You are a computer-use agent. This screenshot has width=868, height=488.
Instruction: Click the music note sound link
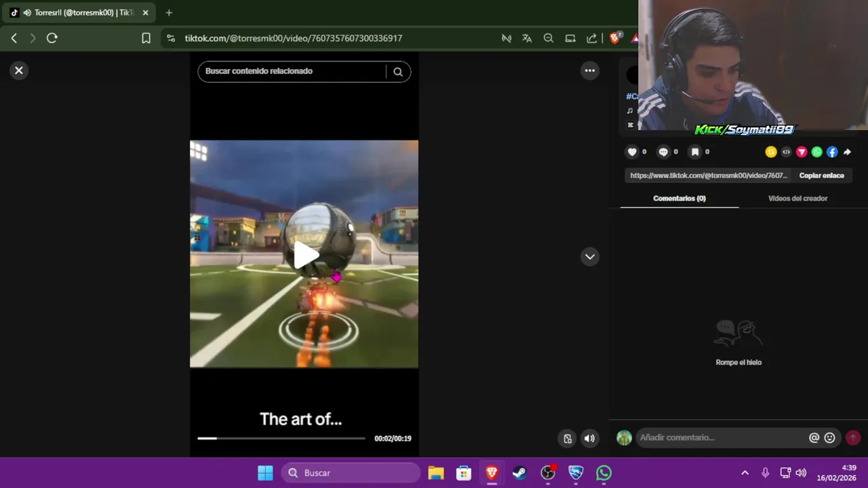tap(630, 110)
